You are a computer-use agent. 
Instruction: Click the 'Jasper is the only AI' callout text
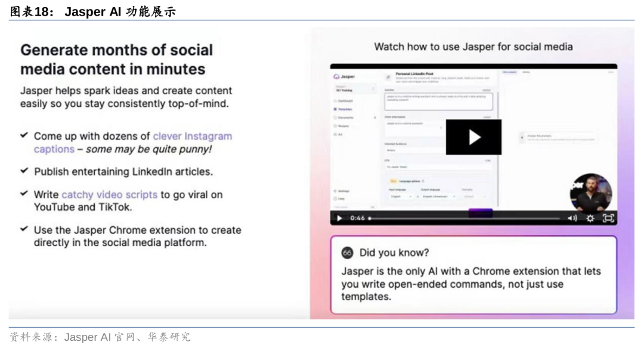[471, 284]
